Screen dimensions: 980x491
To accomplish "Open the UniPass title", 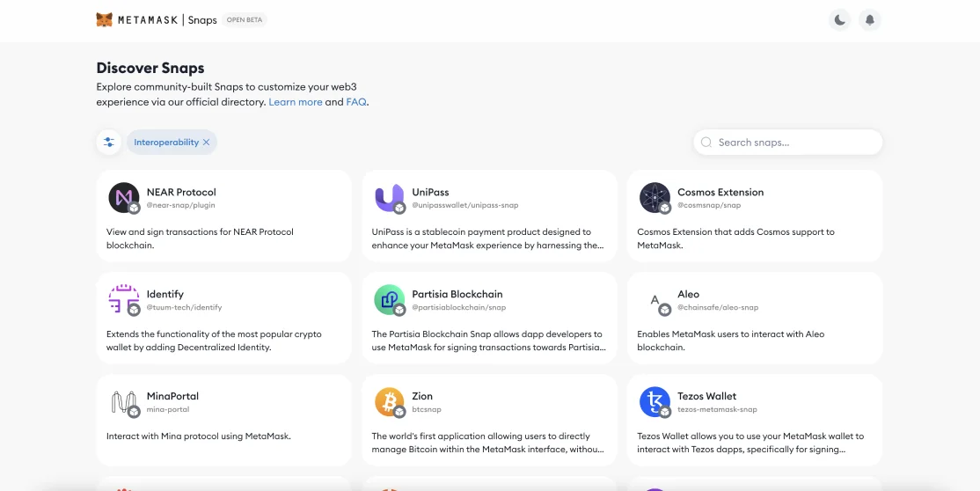I will point(431,192).
